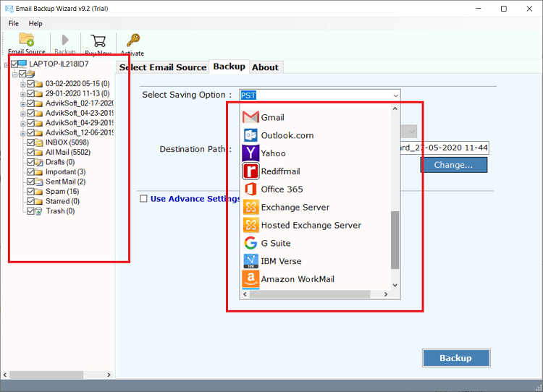Viewport: 543px width, 392px height.
Task: Pick the Office 365 icon
Action: [251, 189]
